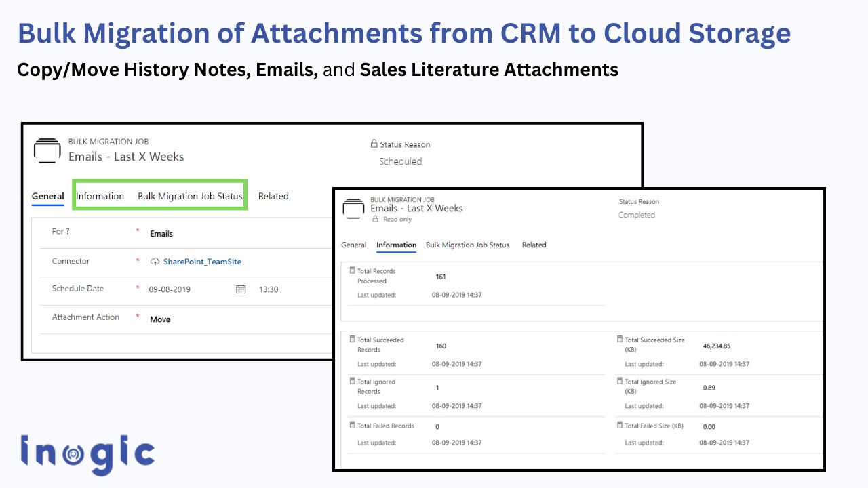
Task: Click the field icon beside Total Succeeded Records
Action: click(352, 340)
